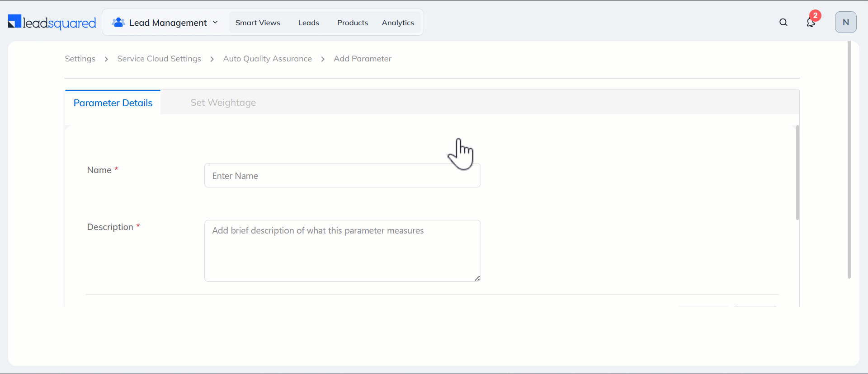
Task: Click the inner form panel scrollbar
Action: [797, 173]
